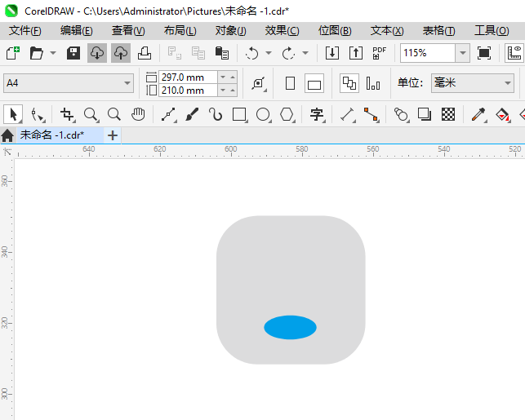Click the 115% zoom level field
Viewport: 525px width, 420px height.
[428, 53]
